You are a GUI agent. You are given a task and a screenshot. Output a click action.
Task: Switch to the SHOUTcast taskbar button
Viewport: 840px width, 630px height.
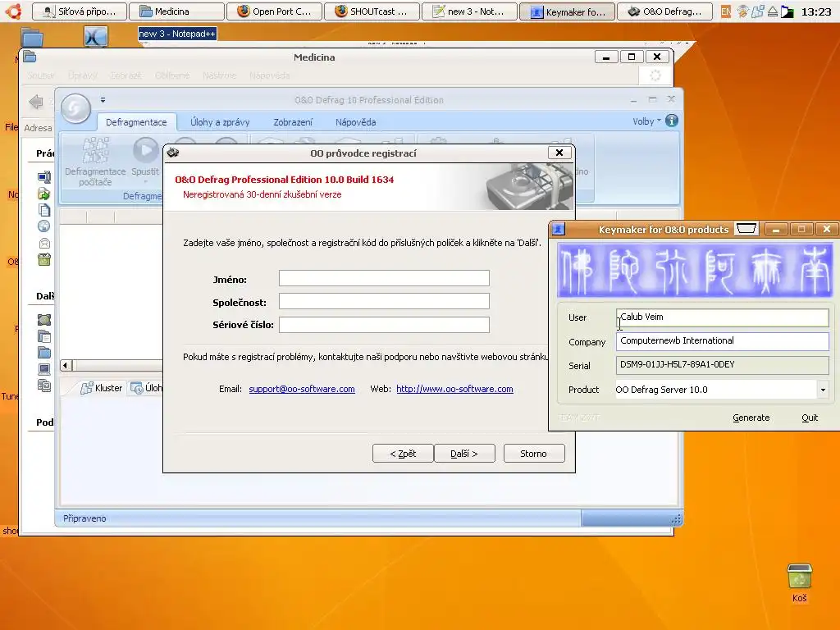[372, 11]
